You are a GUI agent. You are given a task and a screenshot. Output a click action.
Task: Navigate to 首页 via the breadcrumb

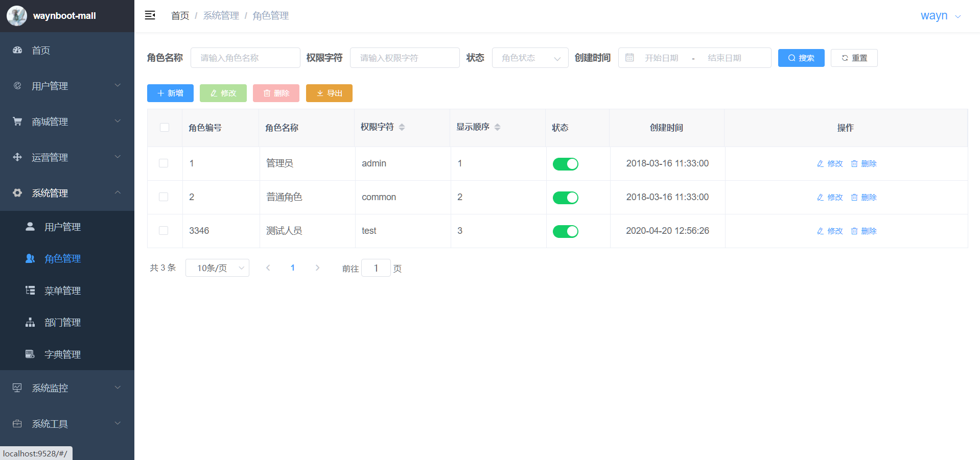180,15
